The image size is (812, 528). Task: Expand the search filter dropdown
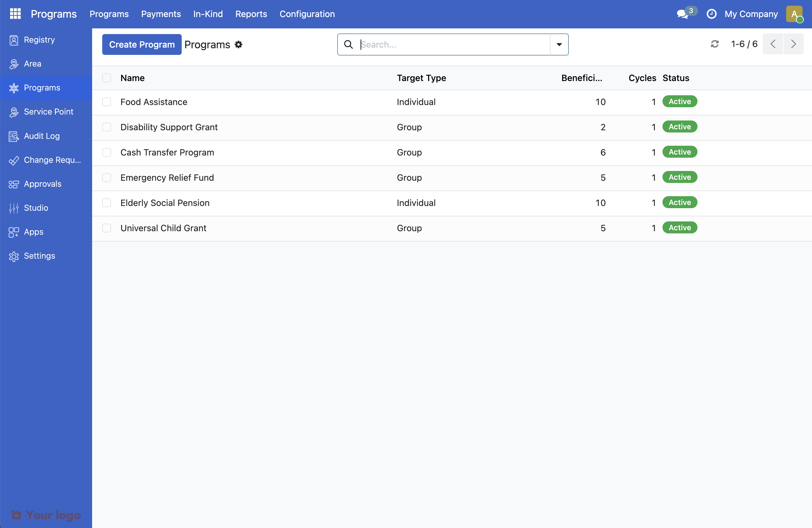click(x=559, y=44)
